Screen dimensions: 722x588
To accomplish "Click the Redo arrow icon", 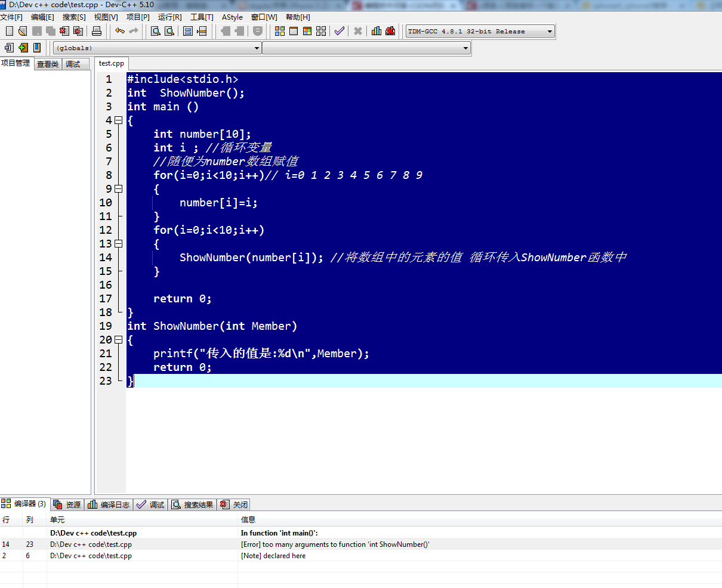I will click(x=134, y=31).
